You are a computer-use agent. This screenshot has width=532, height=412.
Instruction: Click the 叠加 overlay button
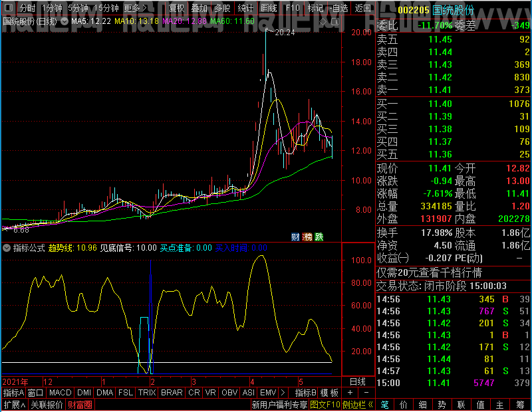pyautogui.click(x=199, y=8)
